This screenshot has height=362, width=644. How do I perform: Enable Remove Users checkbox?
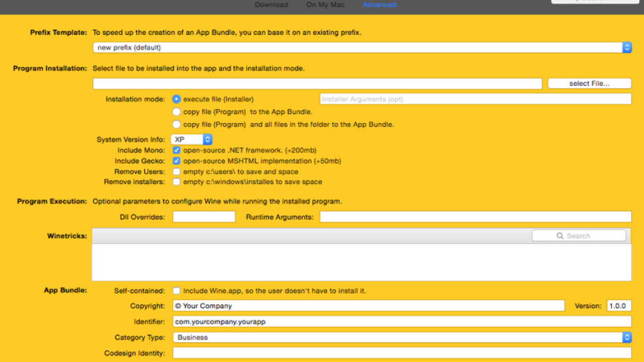pyautogui.click(x=177, y=172)
